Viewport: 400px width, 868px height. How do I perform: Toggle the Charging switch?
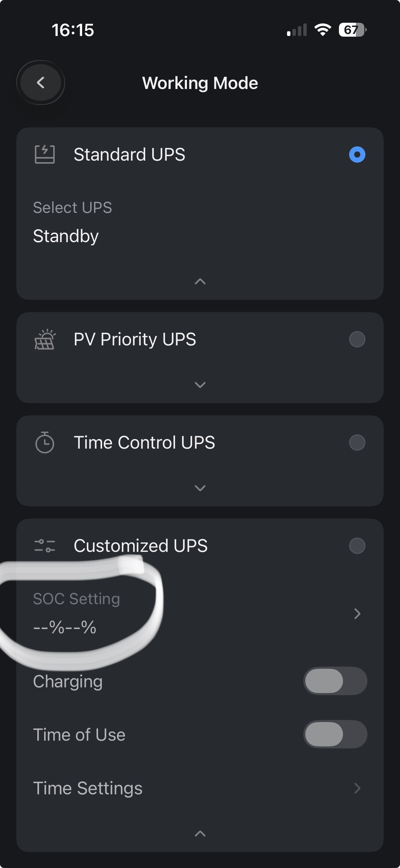click(335, 681)
